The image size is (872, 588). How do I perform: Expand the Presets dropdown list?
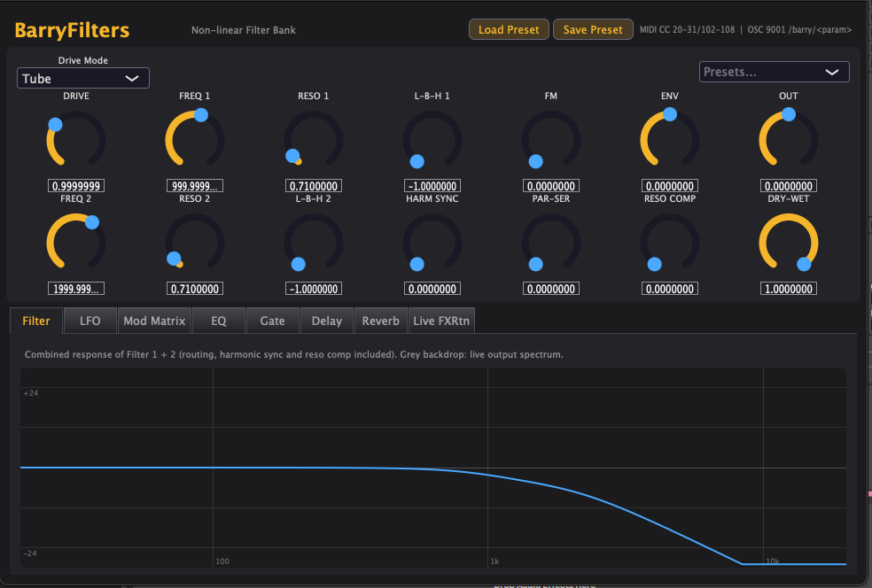click(x=775, y=72)
